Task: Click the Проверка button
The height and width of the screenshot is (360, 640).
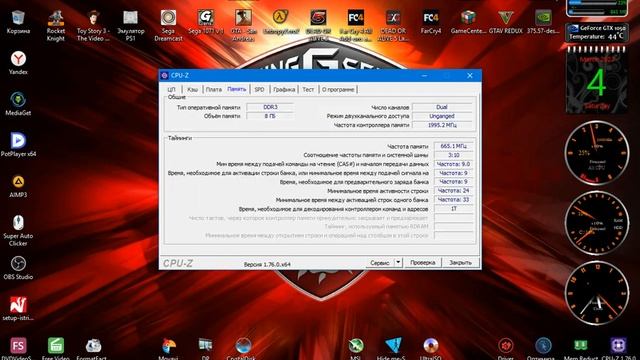Action: point(422,263)
